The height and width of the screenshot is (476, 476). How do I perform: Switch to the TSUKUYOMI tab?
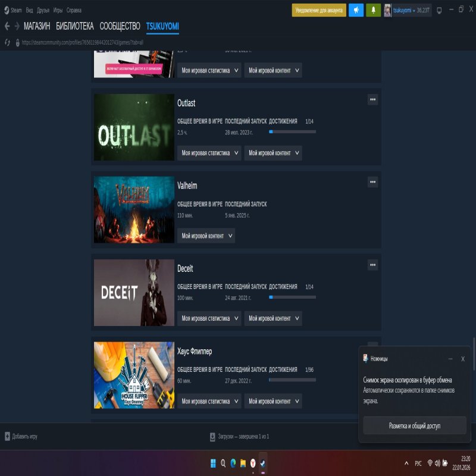click(x=163, y=26)
